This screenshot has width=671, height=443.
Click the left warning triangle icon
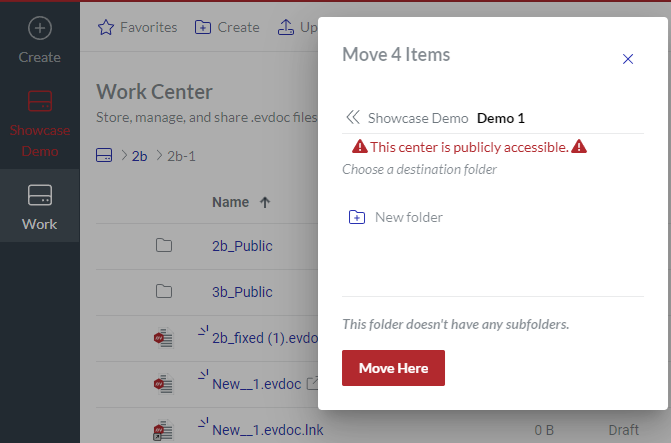(360, 146)
